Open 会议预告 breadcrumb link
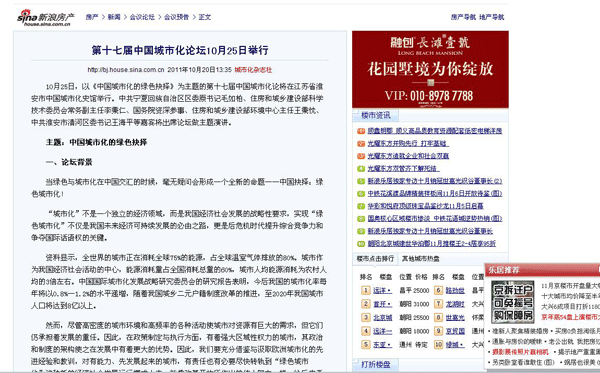 [x=176, y=17]
